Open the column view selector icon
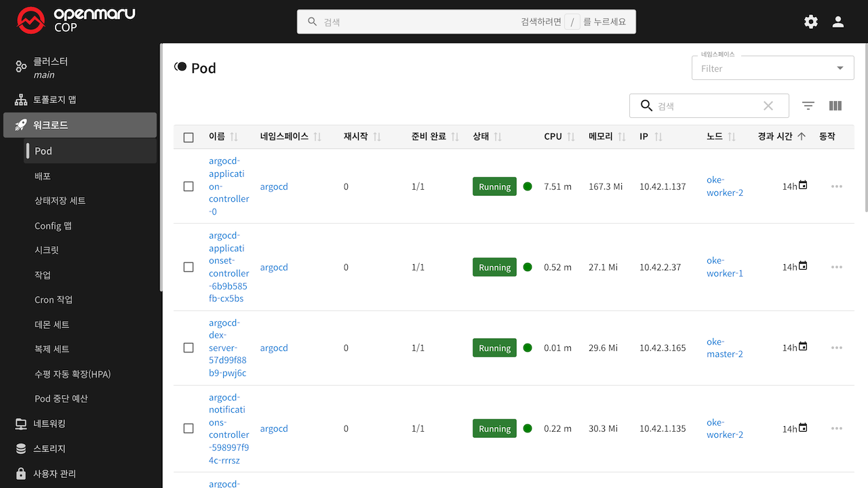Screen dimensions: 868x488 coord(835,106)
